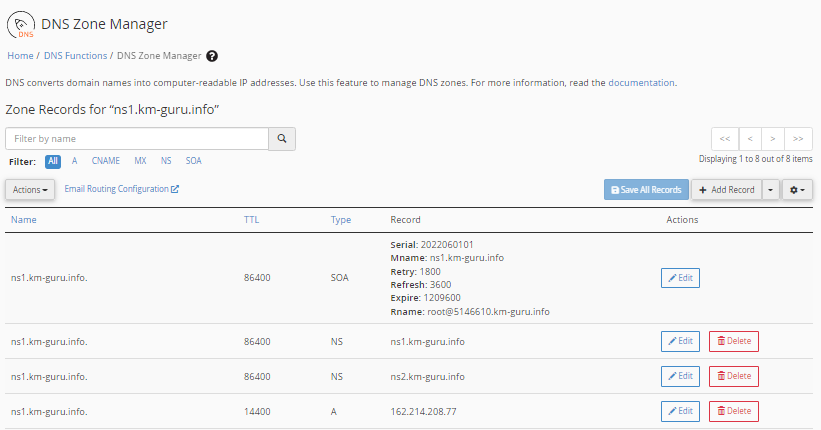This screenshot has height=430, width=821.
Task: Go to previous page of records
Action: click(x=749, y=139)
